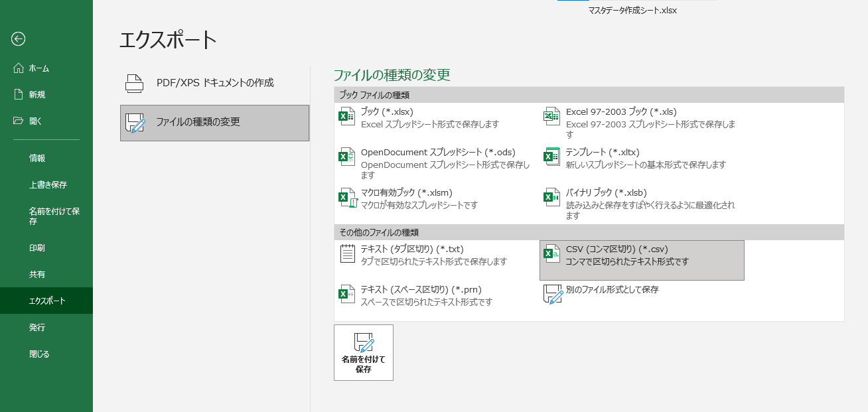Select 上書き保存 in the sidebar
The height and width of the screenshot is (412, 868).
48,185
